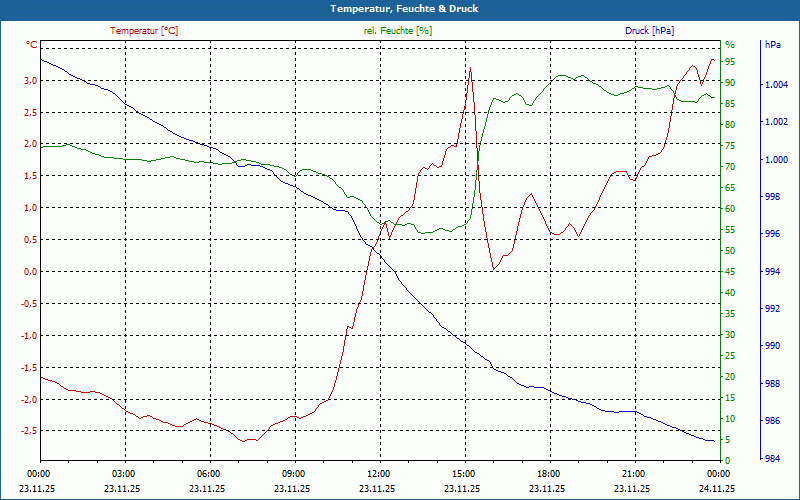The width and height of the screenshot is (800, 500).
Task: Click temperature axis value "-0,5"
Action: [x=29, y=304]
